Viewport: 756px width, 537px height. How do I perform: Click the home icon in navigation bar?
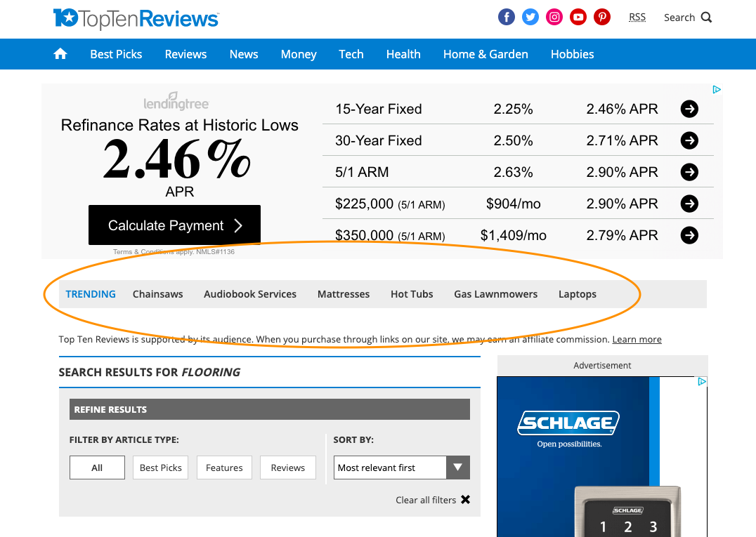pyautogui.click(x=60, y=54)
